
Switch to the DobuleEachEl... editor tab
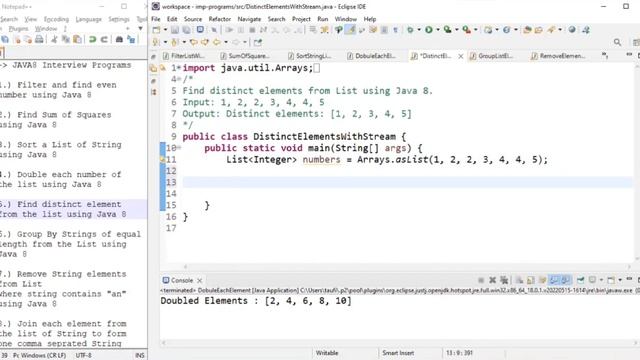tap(372, 56)
